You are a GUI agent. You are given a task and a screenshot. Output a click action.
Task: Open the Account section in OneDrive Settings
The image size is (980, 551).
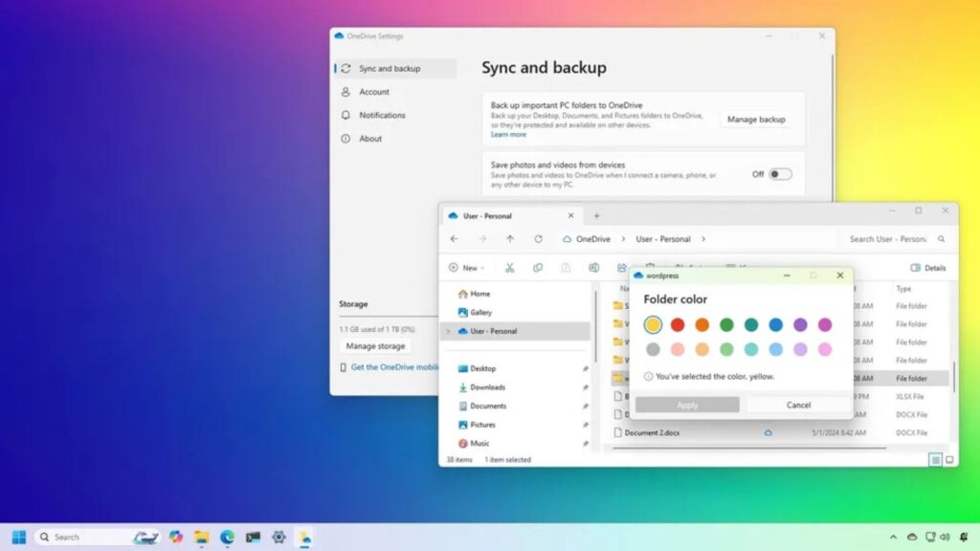373,92
